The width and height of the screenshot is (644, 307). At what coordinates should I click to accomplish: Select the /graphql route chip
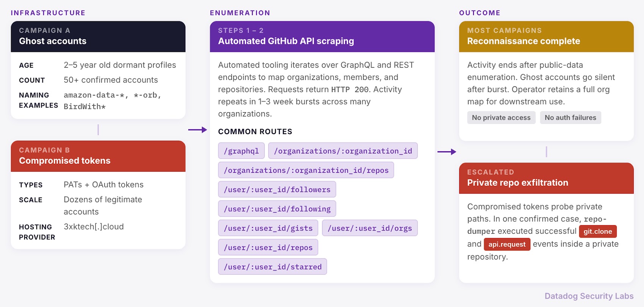pyautogui.click(x=241, y=151)
